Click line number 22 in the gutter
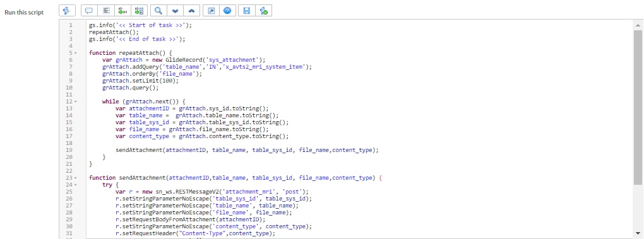 coord(69,171)
